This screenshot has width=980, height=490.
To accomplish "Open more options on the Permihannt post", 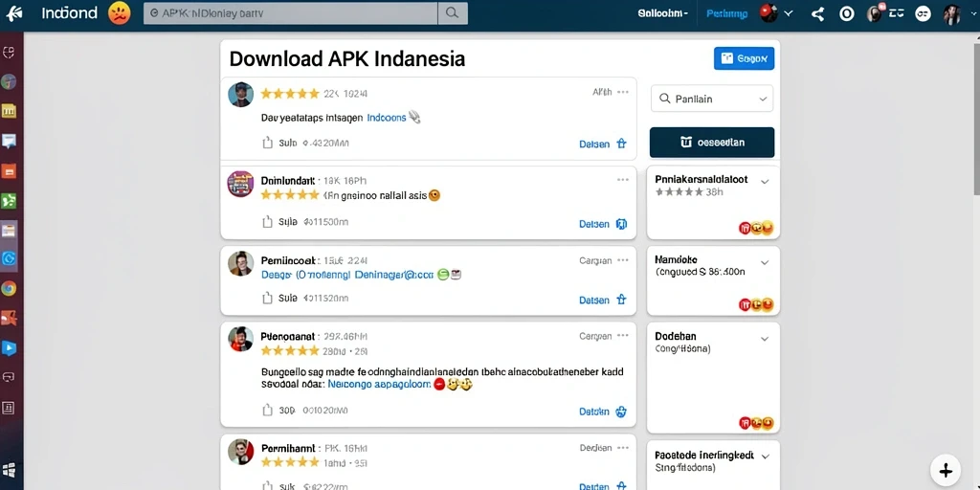I will tap(622, 448).
